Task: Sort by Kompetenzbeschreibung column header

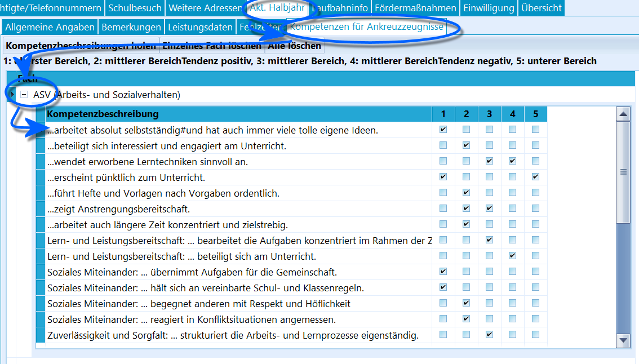Action: point(238,114)
